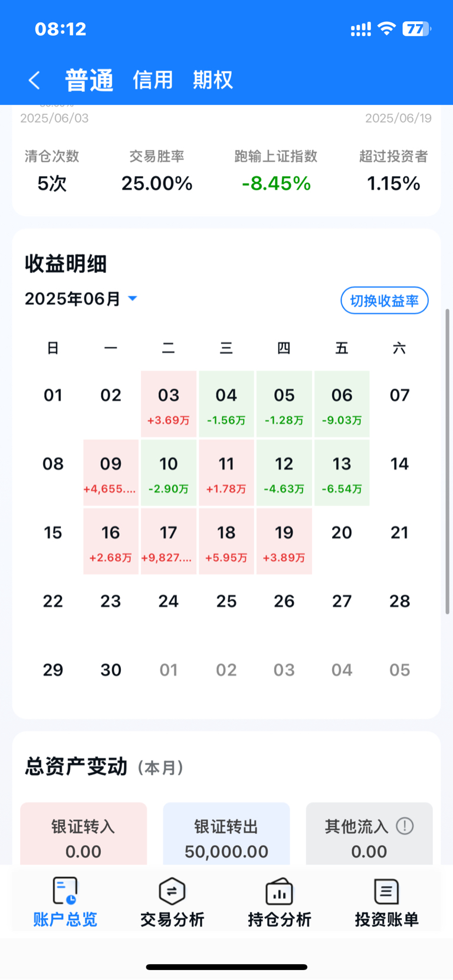Viewport: 453px width, 980px height.
Task: Open the 交易分析 hexagon icon
Action: pos(172,890)
